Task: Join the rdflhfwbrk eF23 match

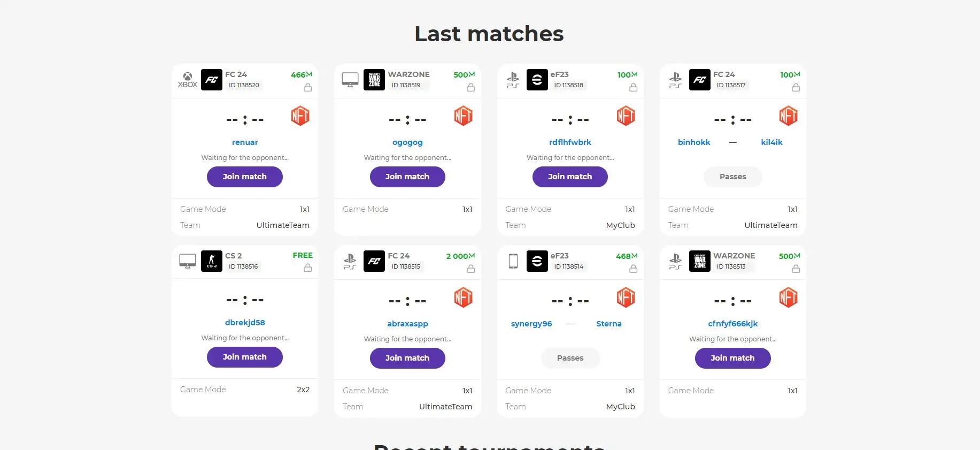Action: [570, 177]
